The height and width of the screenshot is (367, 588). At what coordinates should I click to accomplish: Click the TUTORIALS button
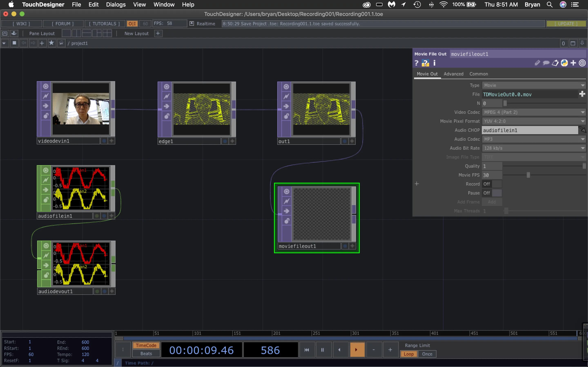pos(104,23)
